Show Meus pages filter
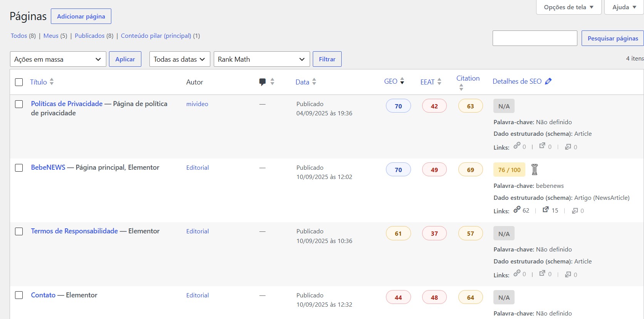The height and width of the screenshot is (319, 644). click(x=51, y=35)
